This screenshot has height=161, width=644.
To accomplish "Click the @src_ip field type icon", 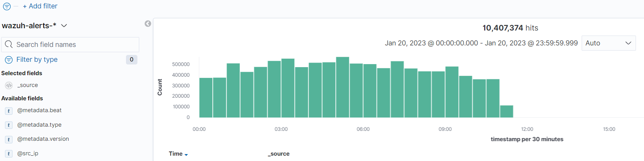I will 9,154.
